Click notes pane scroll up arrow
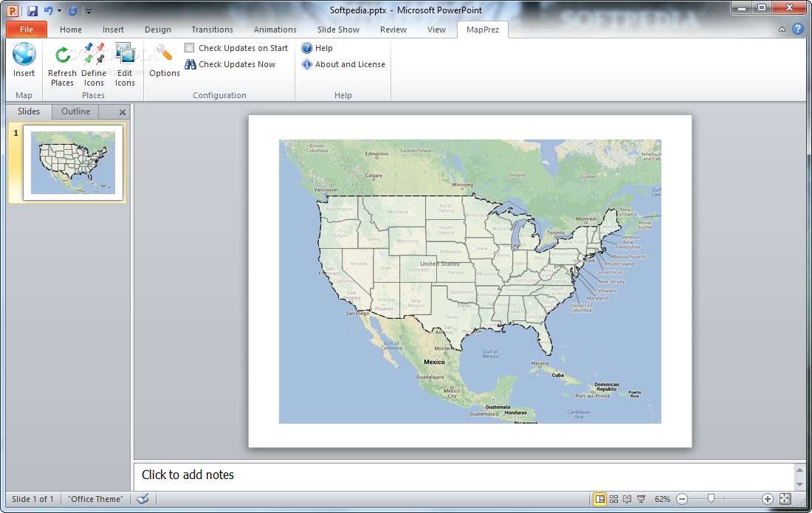 coord(799,470)
